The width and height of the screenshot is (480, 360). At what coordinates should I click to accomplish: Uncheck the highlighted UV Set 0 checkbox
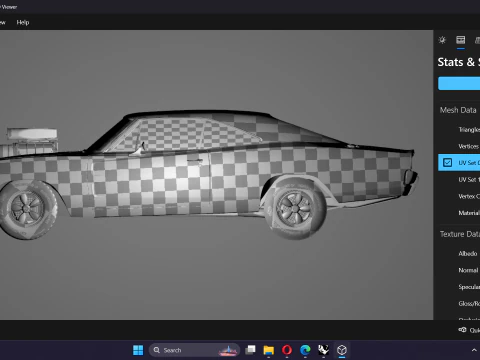(x=447, y=162)
